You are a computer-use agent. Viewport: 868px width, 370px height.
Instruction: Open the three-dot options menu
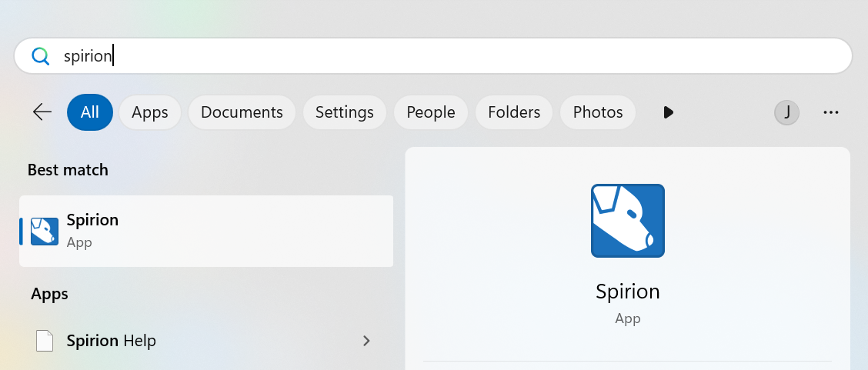click(x=830, y=112)
